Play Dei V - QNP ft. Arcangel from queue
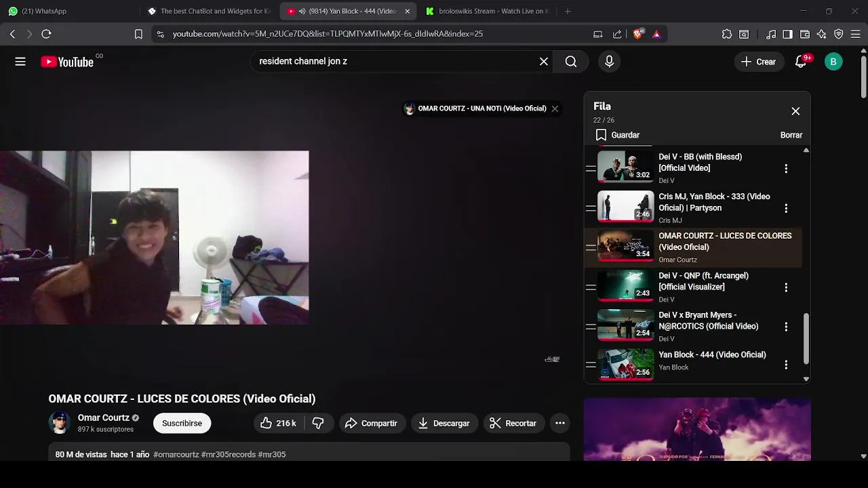Image resolution: width=868 pixels, height=488 pixels. [x=693, y=287]
